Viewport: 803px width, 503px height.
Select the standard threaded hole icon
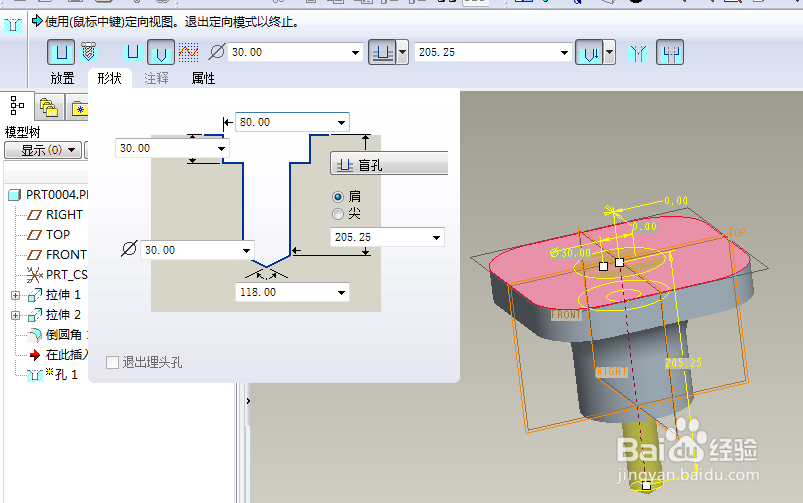[89, 52]
